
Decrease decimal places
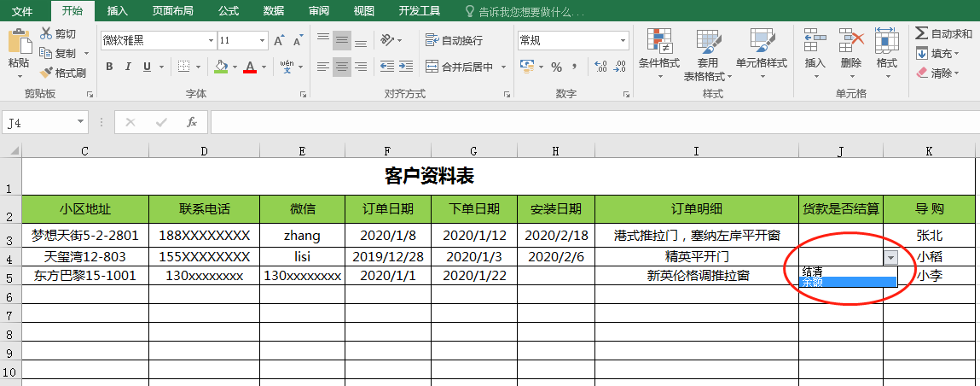tap(620, 67)
